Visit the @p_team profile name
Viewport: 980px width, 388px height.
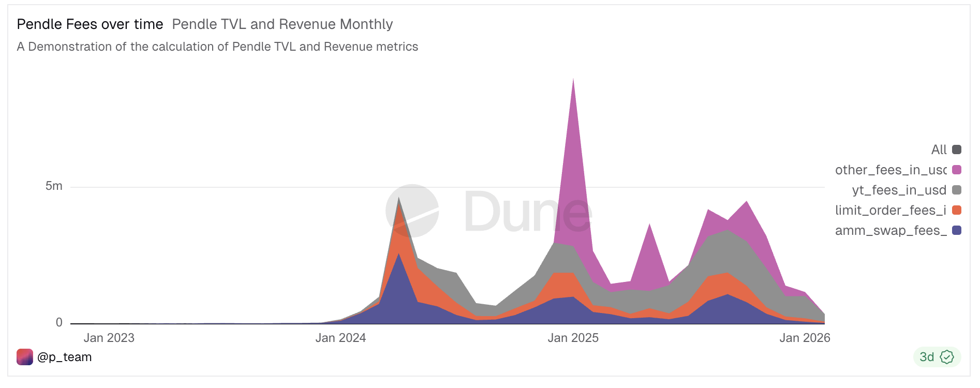pos(65,357)
